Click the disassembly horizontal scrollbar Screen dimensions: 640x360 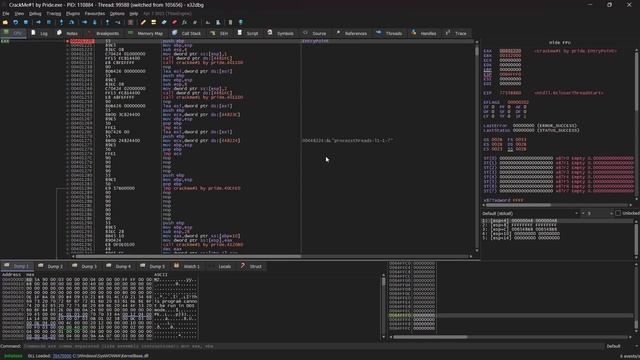point(271,256)
